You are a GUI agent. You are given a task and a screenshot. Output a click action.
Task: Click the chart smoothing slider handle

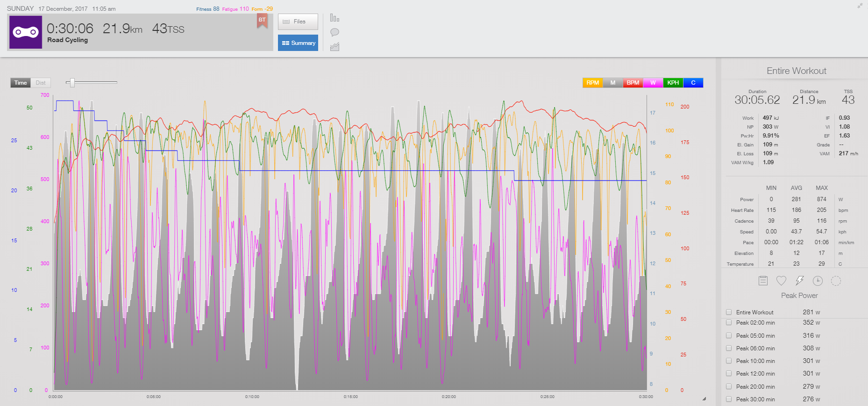coord(72,83)
